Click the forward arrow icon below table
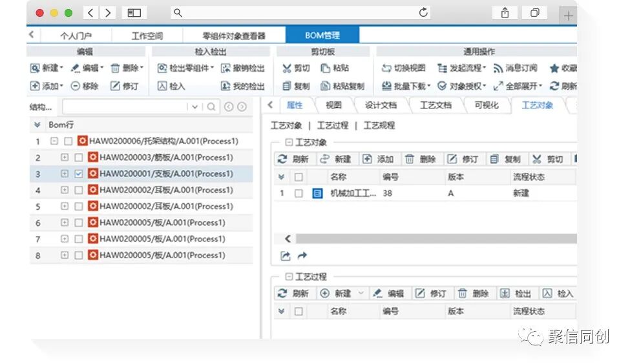 click(x=302, y=255)
